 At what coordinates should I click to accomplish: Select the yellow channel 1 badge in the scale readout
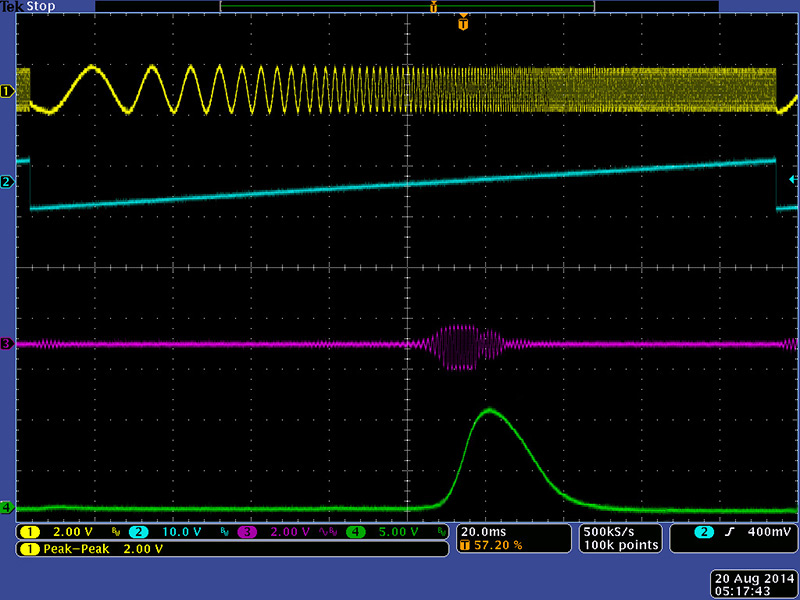[30, 532]
